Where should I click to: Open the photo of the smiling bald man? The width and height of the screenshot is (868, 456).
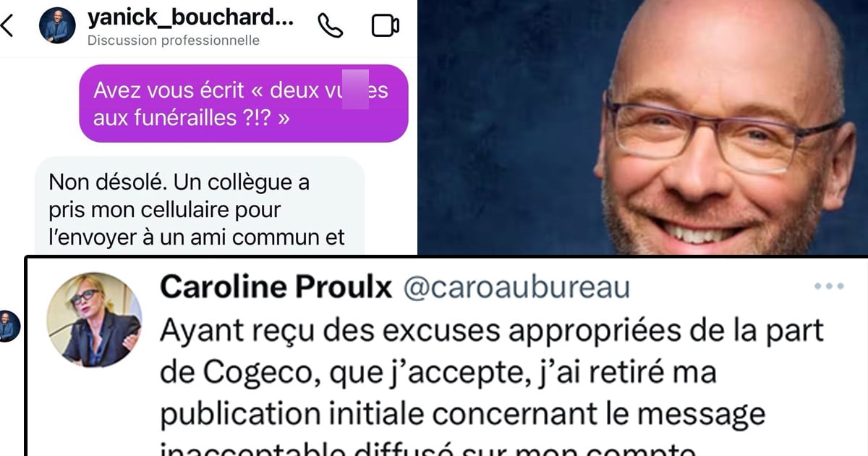point(643,127)
